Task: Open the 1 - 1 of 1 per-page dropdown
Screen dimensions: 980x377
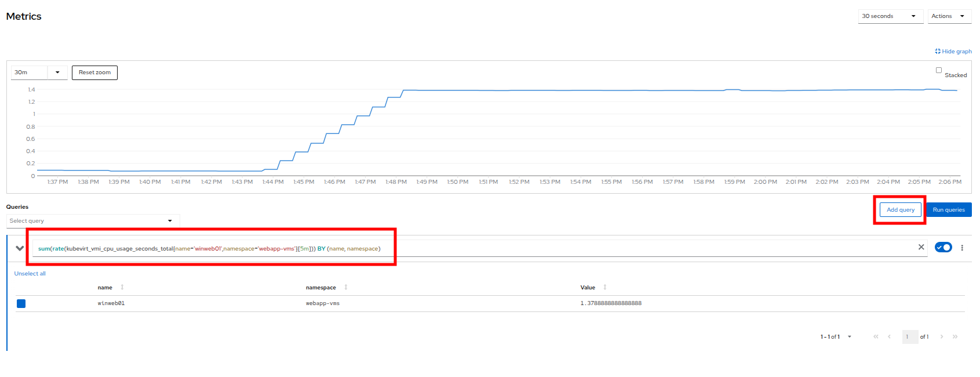Action: point(836,337)
